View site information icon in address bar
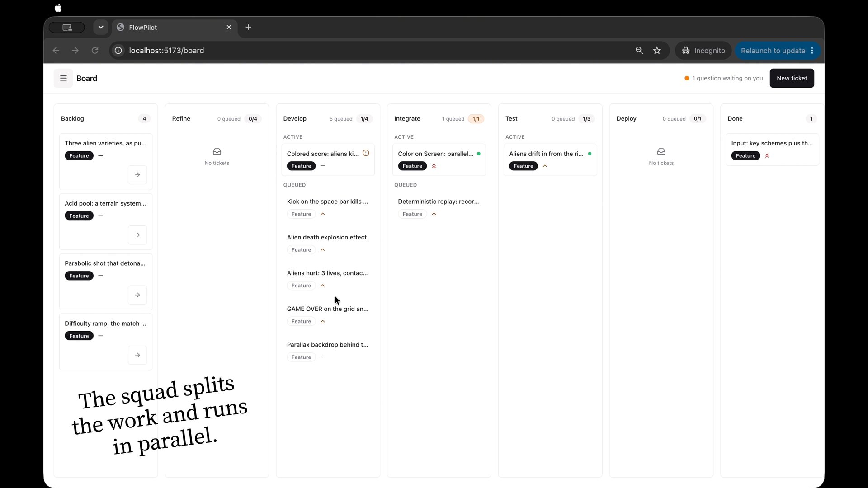Image resolution: width=868 pixels, height=488 pixels. (x=118, y=51)
